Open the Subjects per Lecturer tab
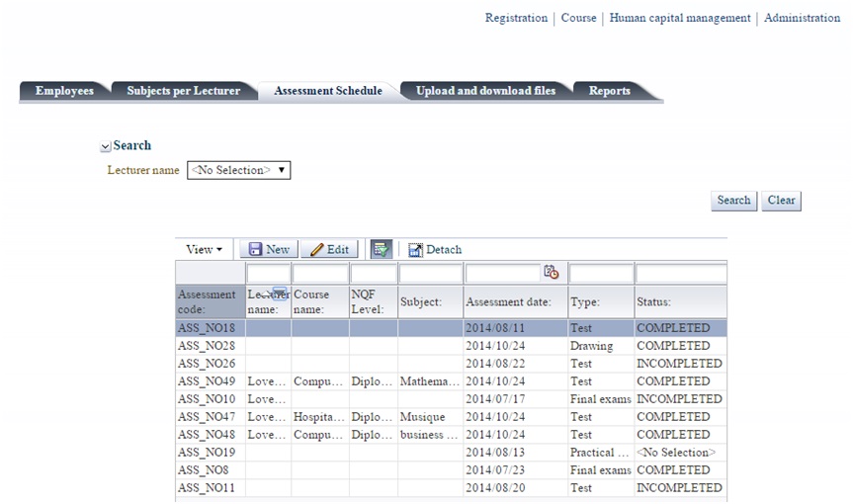 183,91
